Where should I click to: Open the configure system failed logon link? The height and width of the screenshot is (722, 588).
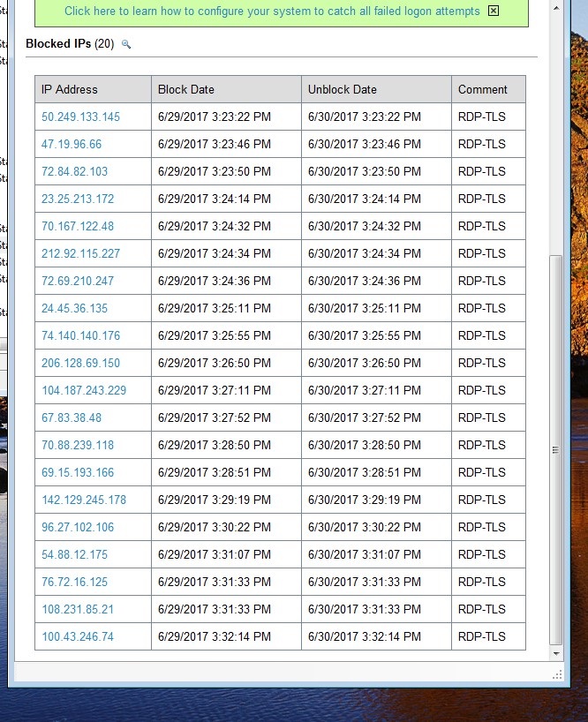[272, 11]
